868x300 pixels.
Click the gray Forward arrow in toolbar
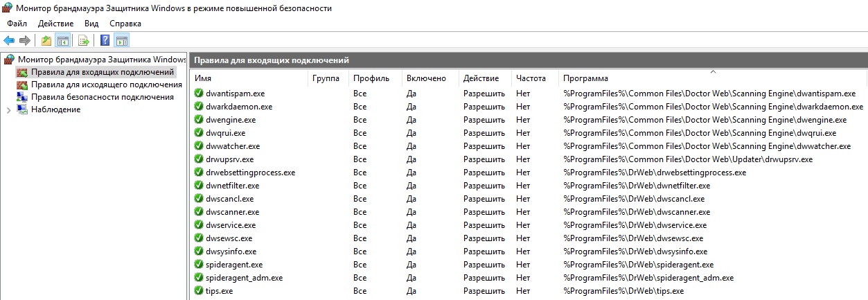[25, 40]
